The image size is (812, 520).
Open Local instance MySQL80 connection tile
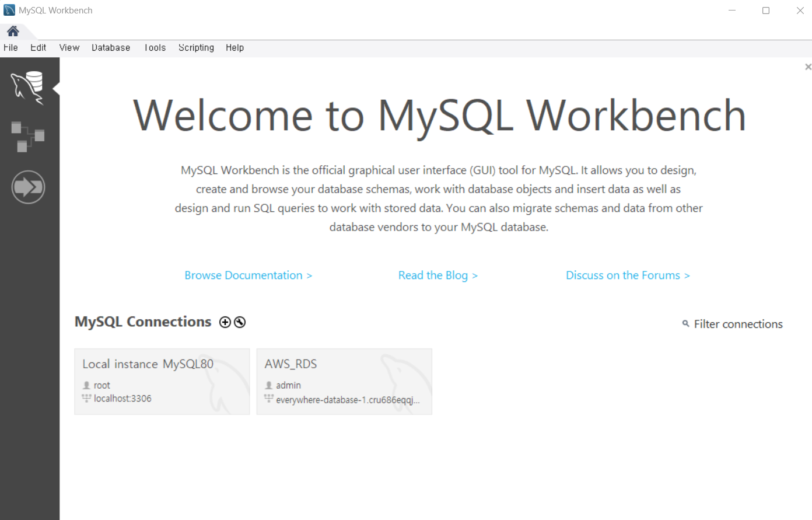coord(162,382)
